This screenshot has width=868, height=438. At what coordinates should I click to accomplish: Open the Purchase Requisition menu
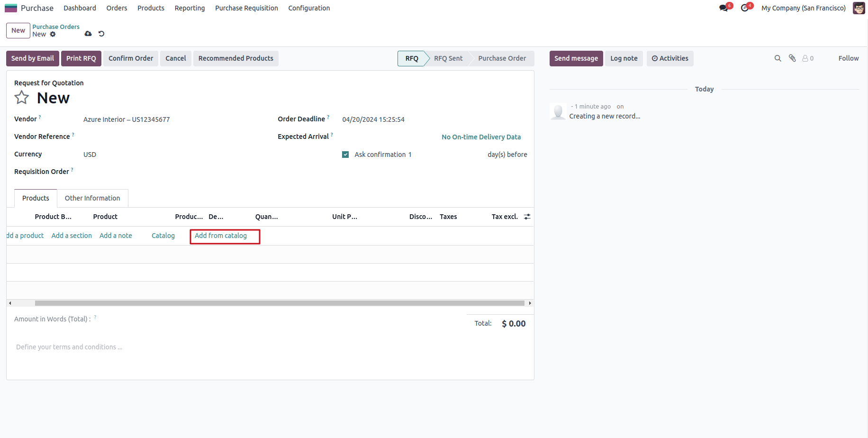coord(246,8)
